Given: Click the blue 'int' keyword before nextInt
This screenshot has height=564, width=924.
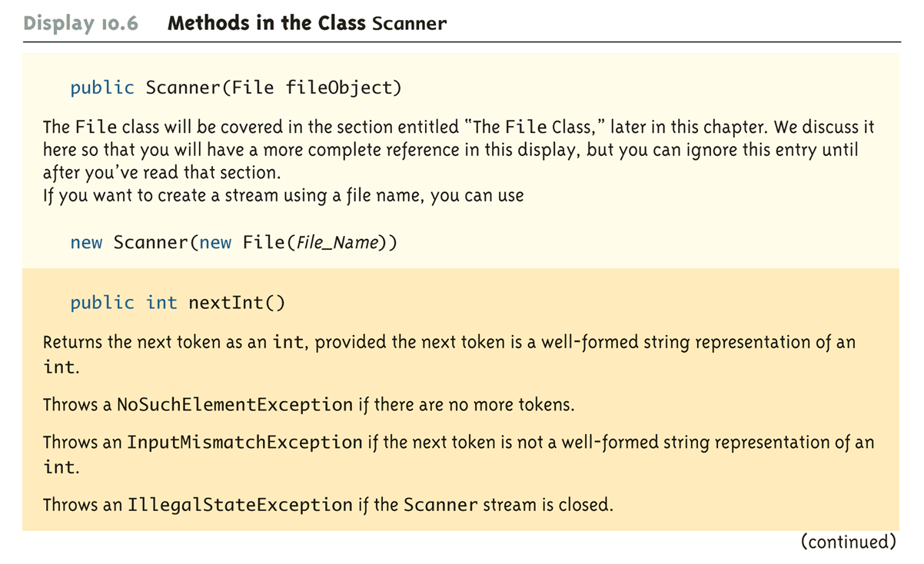Looking at the screenshot, I should tap(161, 302).
